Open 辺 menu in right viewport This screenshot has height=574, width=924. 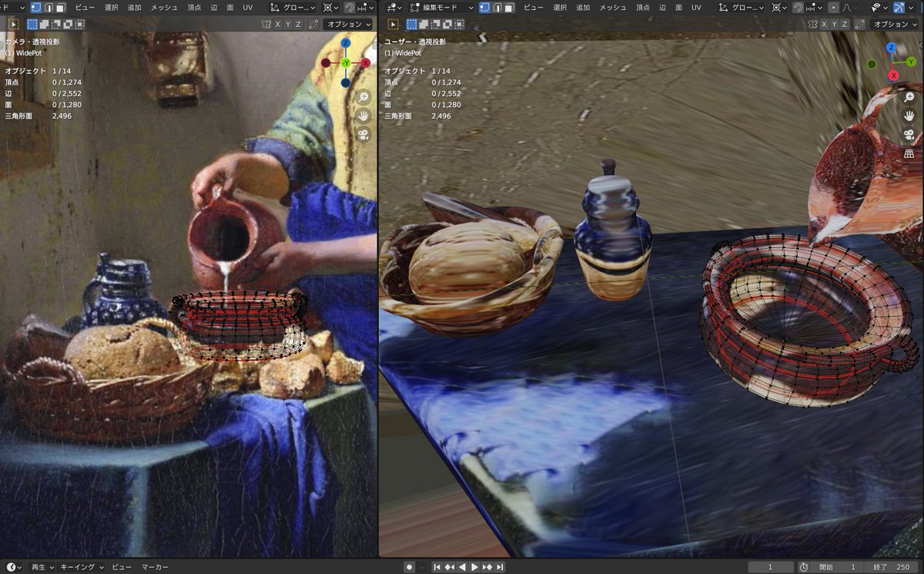point(662,8)
